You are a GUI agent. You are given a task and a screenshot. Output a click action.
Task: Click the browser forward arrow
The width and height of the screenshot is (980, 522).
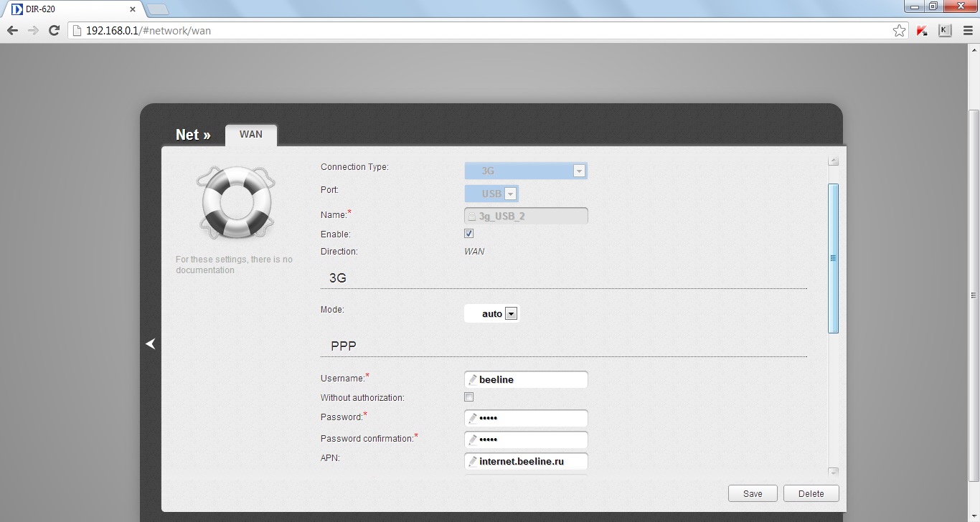coord(33,31)
